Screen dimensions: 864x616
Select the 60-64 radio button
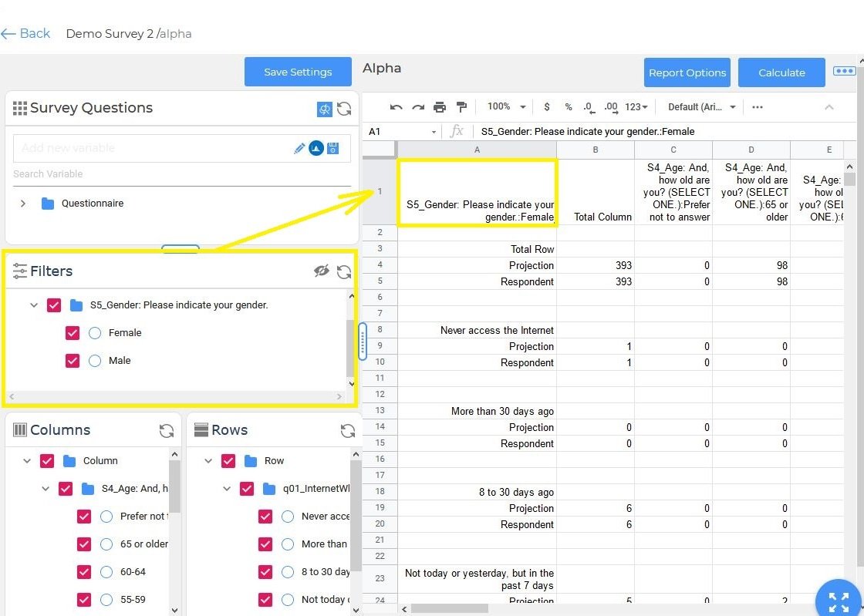(106, 572)
